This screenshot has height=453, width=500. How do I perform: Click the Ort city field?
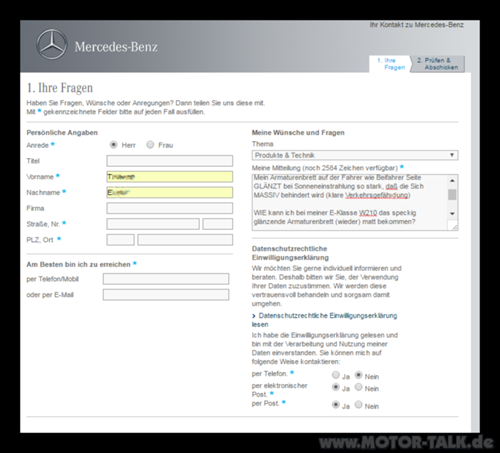coord(185,240)
